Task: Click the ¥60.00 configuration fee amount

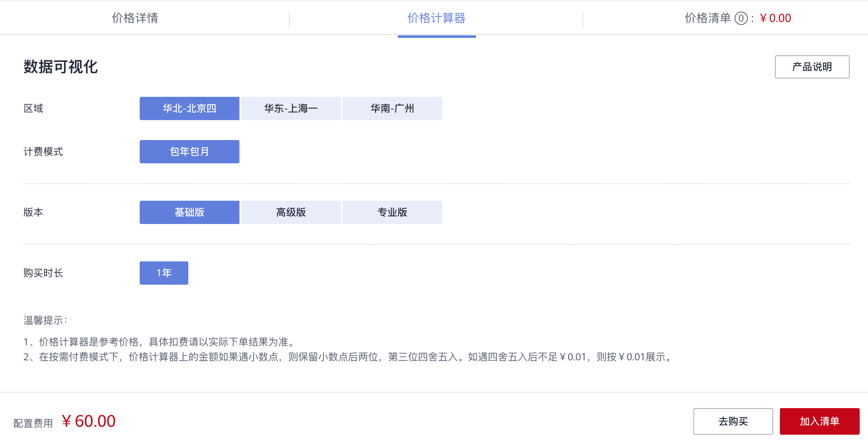Action: 89,421
